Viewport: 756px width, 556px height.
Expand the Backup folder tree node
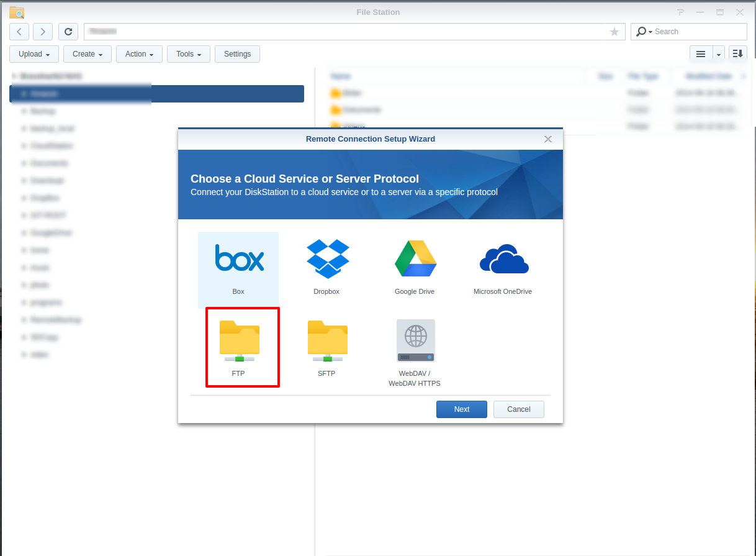click(x=24, y=111)
